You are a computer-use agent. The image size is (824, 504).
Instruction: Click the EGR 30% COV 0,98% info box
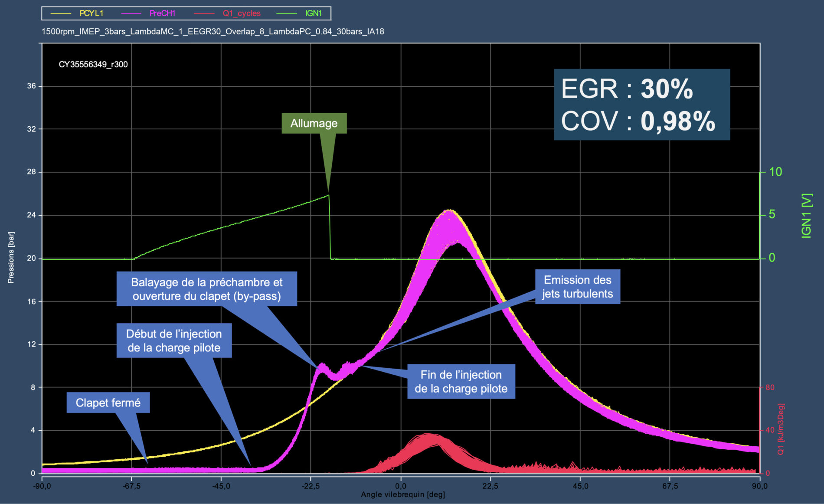pyautogui.click(x=641, y=105)
